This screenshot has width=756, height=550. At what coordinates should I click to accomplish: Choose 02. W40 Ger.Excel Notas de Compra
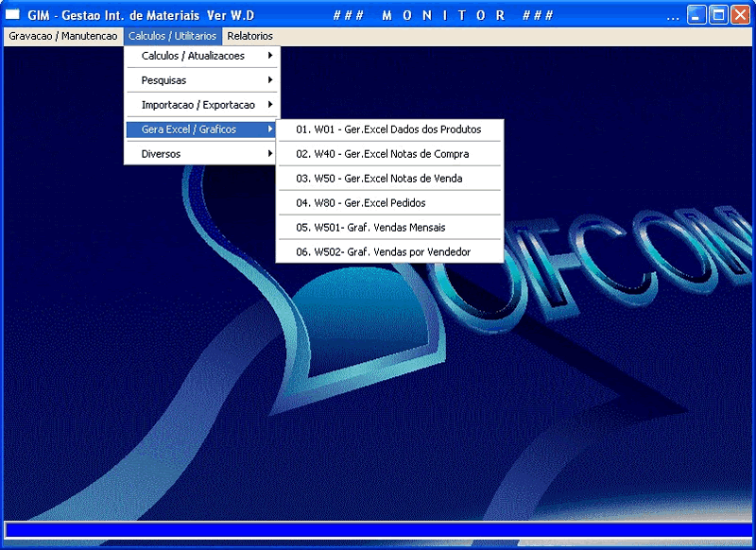point(389,154)
